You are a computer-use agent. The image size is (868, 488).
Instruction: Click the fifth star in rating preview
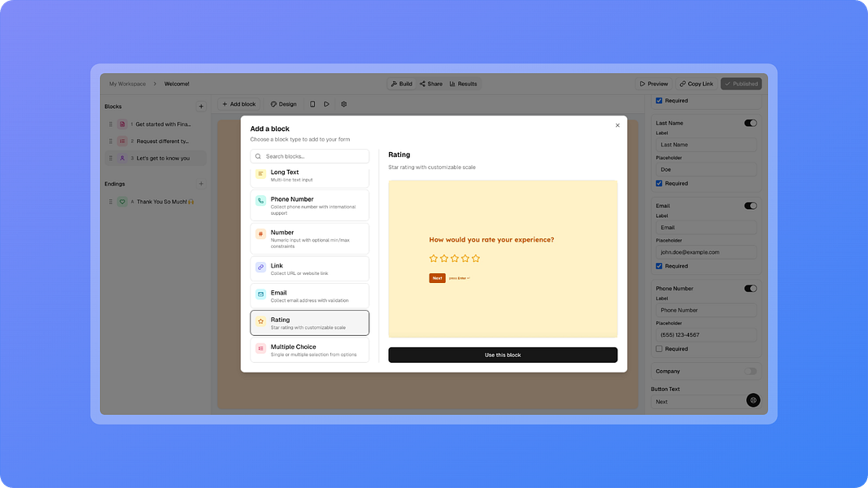tap(476, 259)
